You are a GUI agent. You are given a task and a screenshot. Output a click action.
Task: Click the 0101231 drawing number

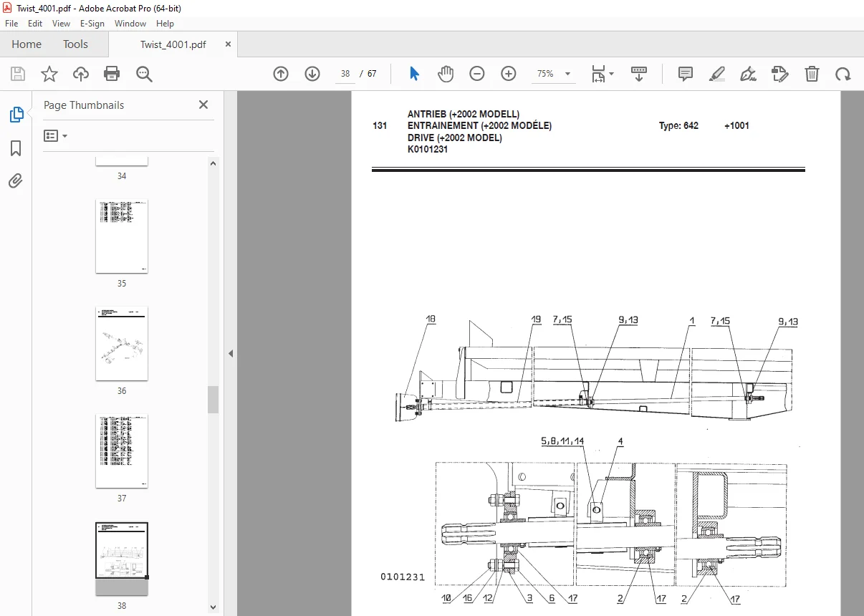403,577
